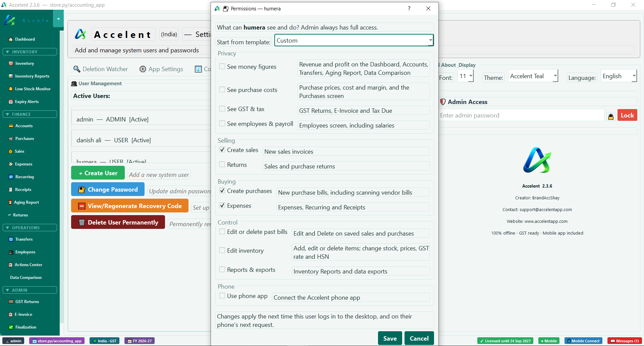Open GST Returns in the sidebar
The image size is (644, 346).
point(24,302)
